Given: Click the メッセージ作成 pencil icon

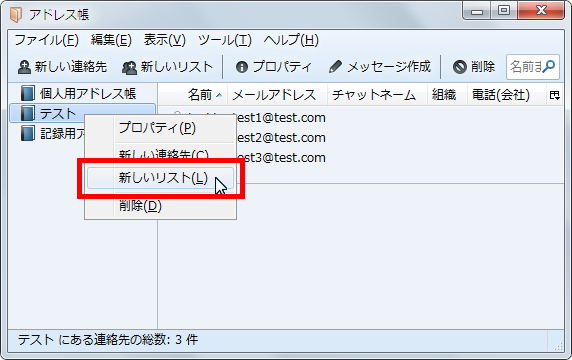Looking at the screenshot, I should pos(335,67).
